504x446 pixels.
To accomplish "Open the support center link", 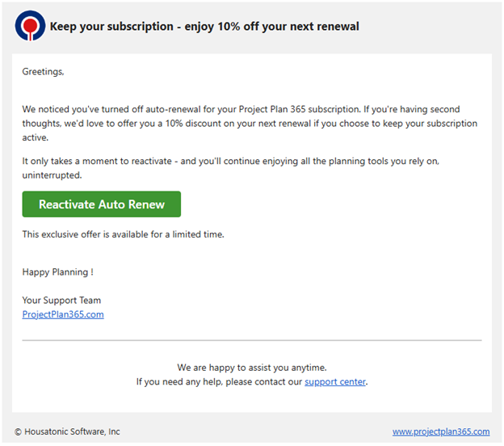I will 335,381.
